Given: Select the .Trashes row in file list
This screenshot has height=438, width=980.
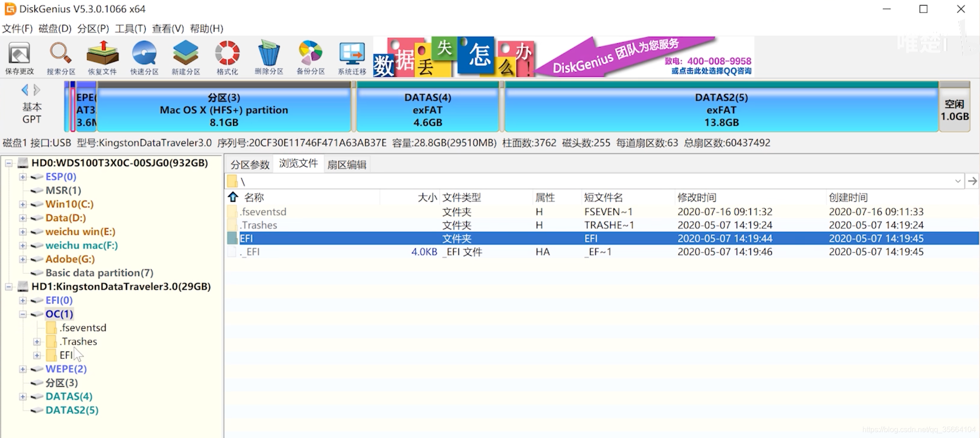Looking at the screenshot, I should (603, 225).
